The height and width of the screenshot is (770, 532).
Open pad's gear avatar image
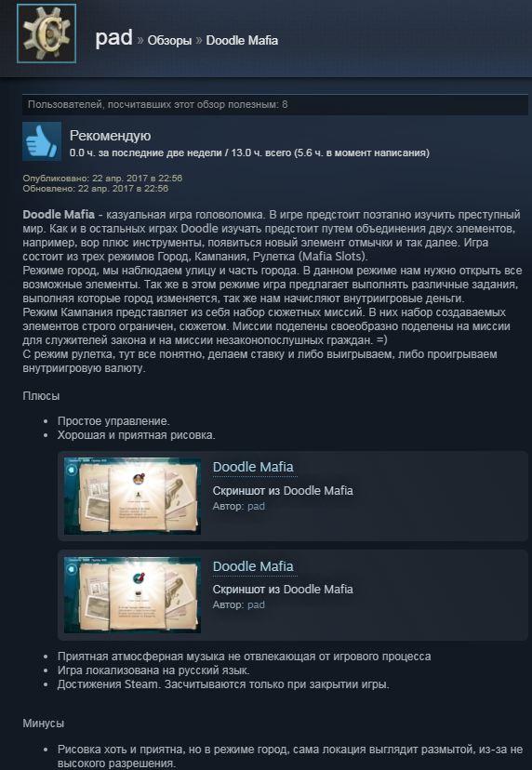pyautogui.click(x=47, y=33)
